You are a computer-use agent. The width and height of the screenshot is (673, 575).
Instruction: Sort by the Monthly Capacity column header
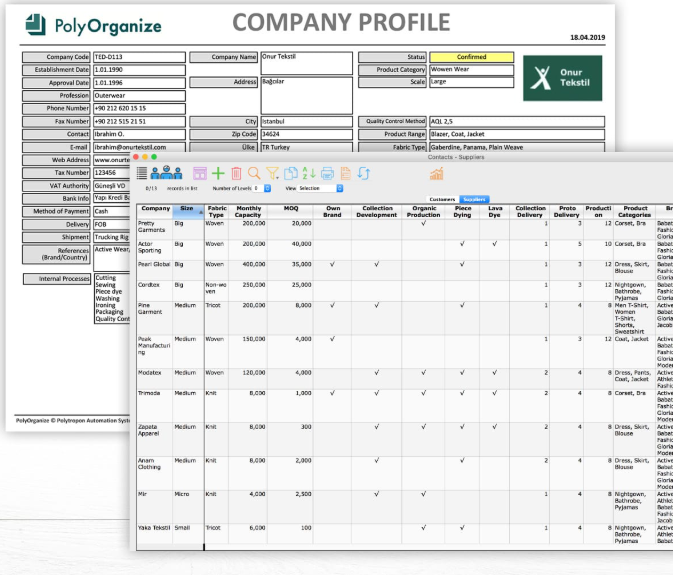[x=248, y=212]
